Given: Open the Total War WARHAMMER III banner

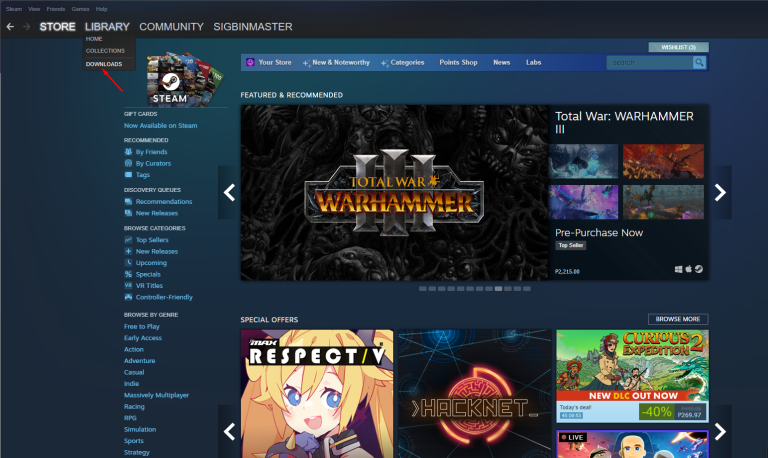Looking at the screenshot, I should pos(394,193).
